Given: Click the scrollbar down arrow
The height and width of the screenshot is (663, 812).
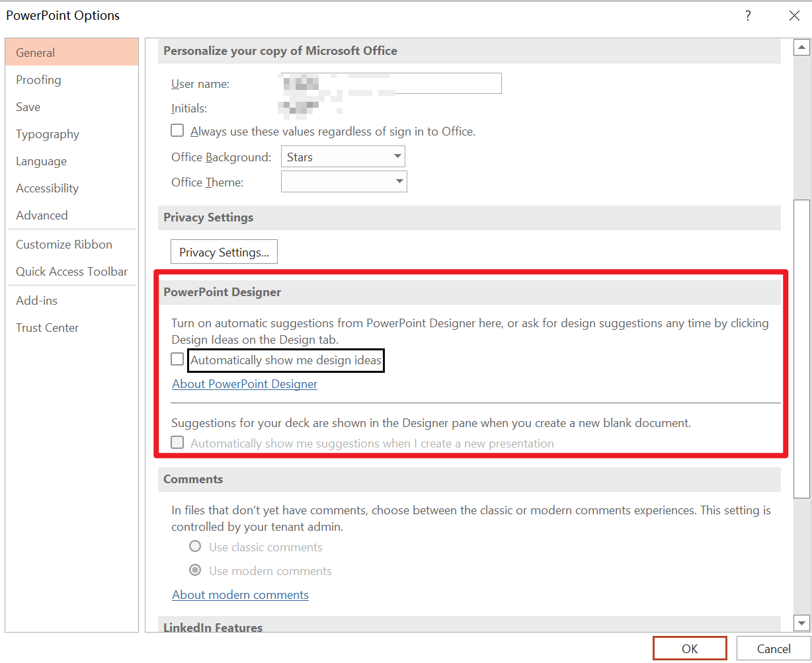Looking at the screenshot, I should 801,622.
